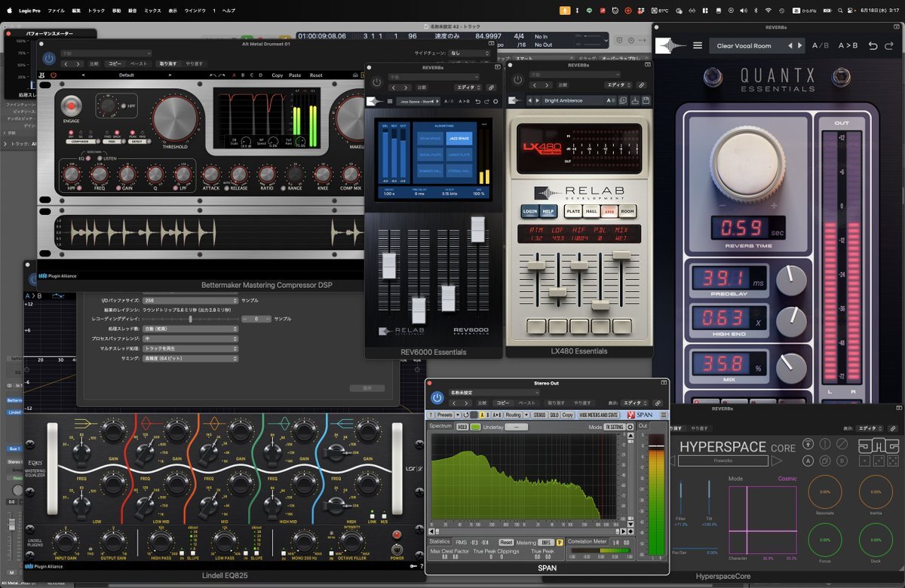Click HIDE METERS AND STATS in SPAN

(599, 415)
